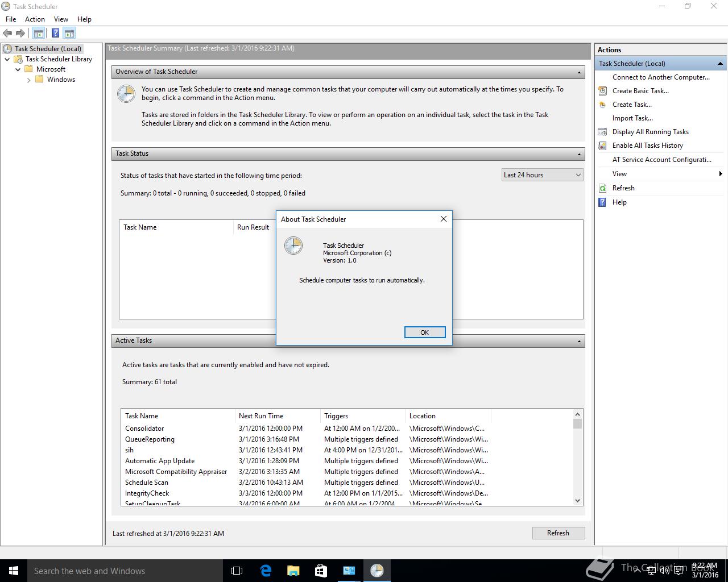Screen dimensions: 728x582
Task: Click AT Service Account Configuration action
Action: click(662, 160)
